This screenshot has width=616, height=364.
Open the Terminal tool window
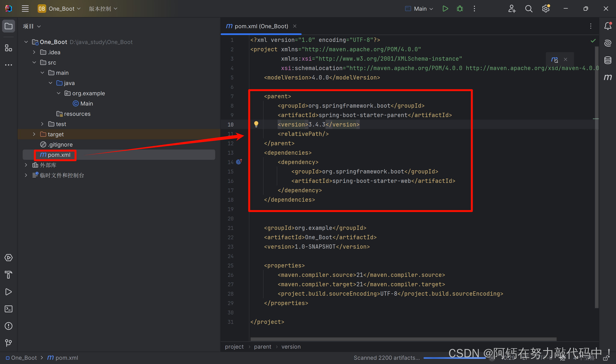9,309
